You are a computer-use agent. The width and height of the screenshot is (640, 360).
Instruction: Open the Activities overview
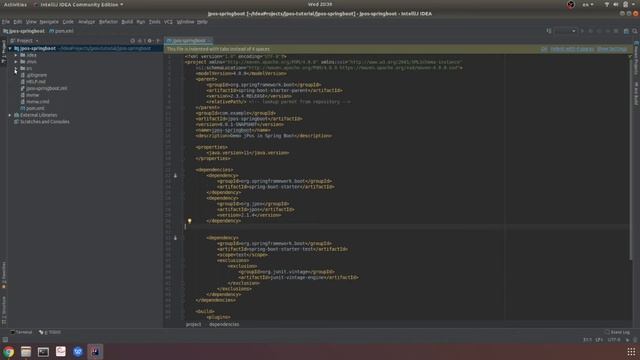tap(15, 4)
